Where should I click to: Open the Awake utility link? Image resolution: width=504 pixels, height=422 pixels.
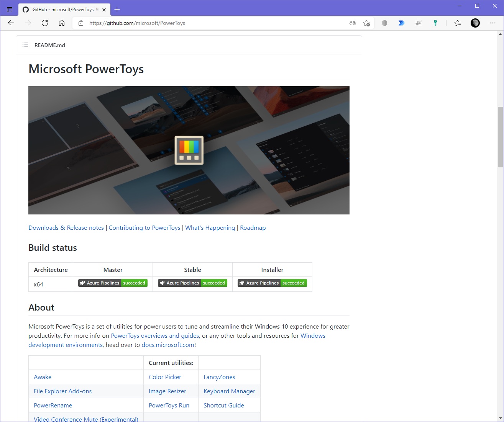(43, 377)
